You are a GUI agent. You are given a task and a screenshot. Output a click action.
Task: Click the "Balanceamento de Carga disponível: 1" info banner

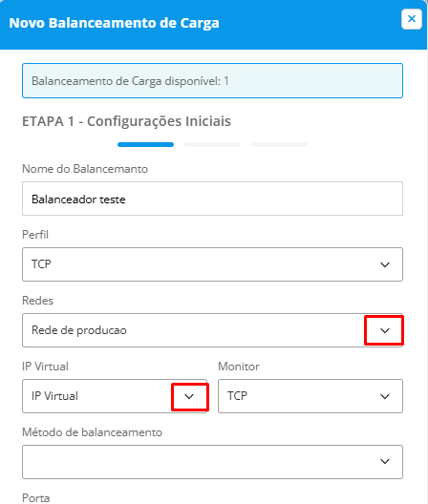pos(212,81)
